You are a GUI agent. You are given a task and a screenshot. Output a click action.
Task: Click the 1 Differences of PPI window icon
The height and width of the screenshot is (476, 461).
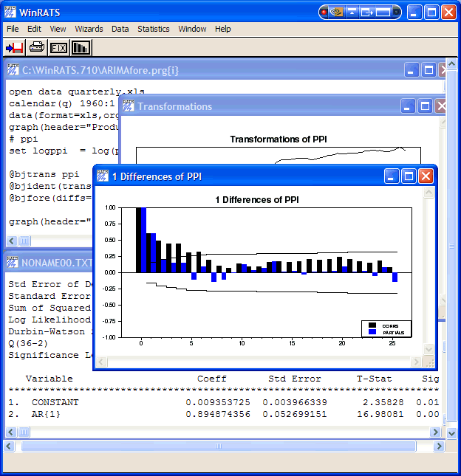pos(103,176)
